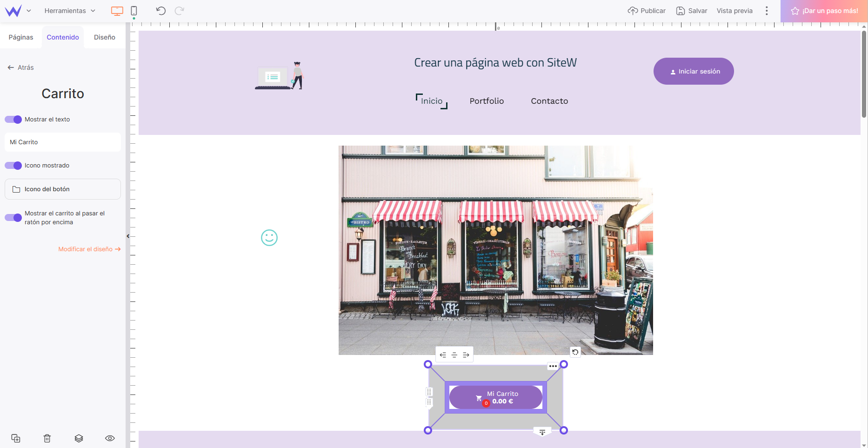Click the Publicar button

[x=647, y=11]
